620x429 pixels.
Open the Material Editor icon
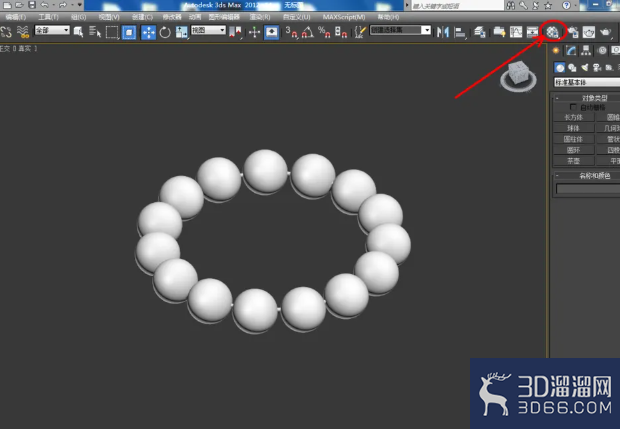coord(552,32)
